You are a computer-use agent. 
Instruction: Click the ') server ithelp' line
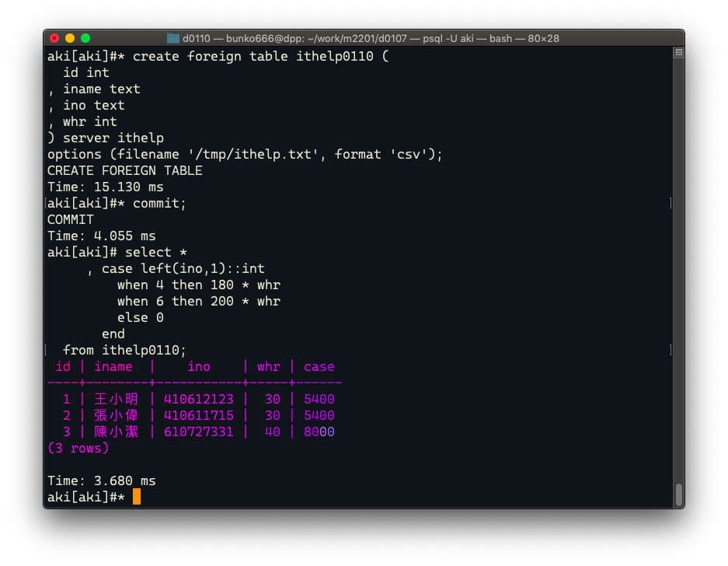(106, 138)
